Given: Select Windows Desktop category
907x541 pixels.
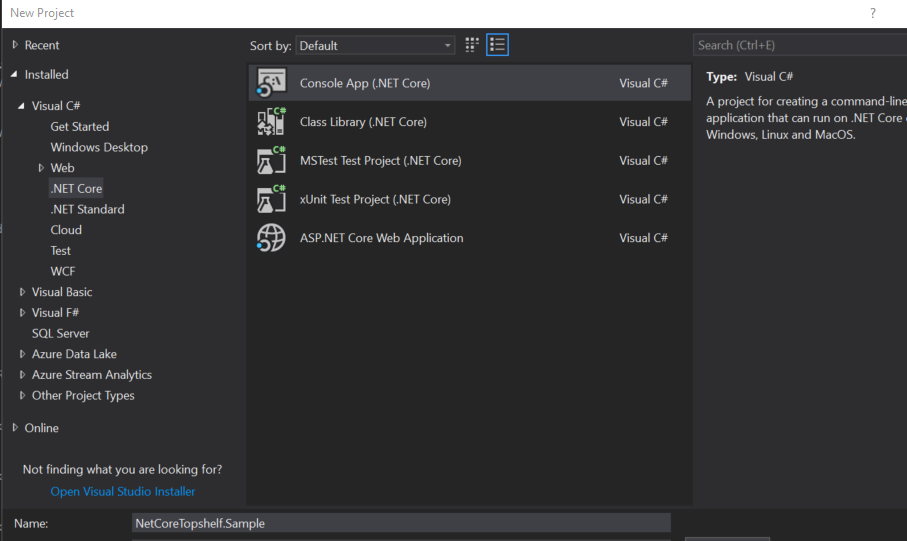Looking at the screenshot, I should pyautogui.click(x=99, y=147).
